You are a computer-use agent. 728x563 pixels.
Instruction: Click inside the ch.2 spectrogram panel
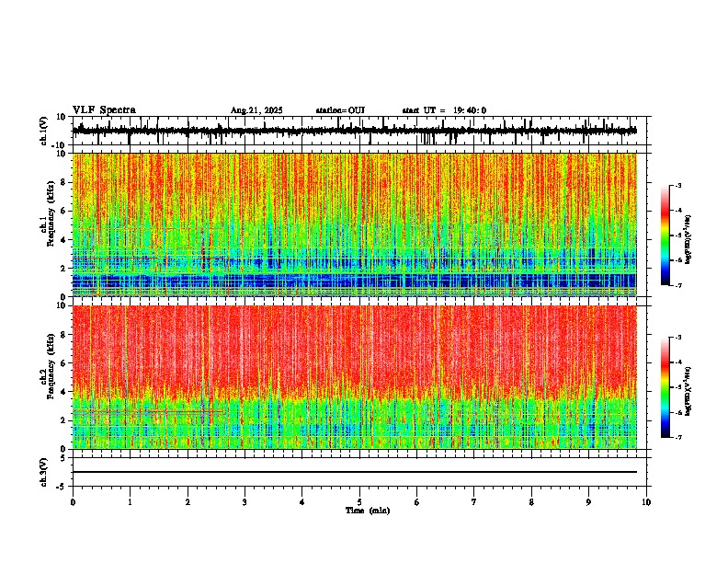click(355, 377)
